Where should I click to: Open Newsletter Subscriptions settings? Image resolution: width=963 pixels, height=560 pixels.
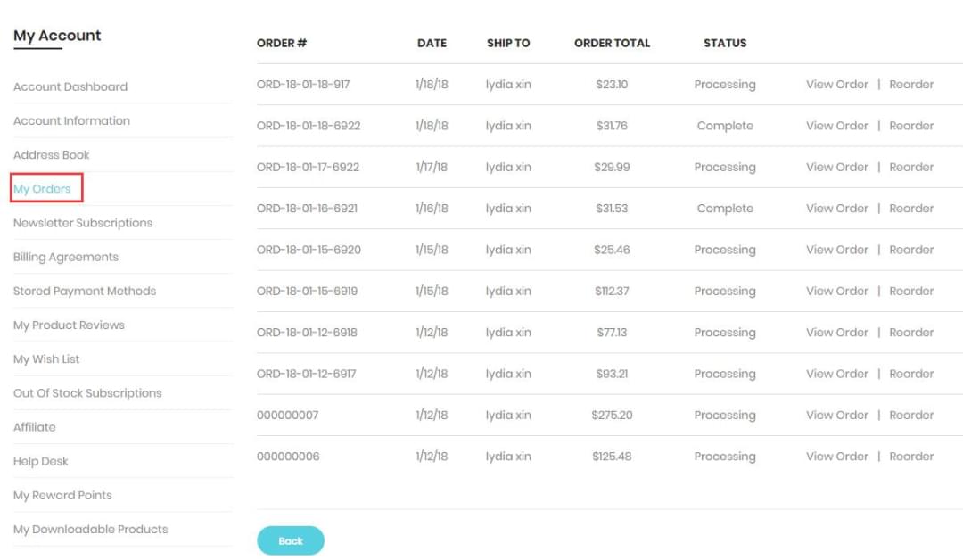[x=84, y=222]
